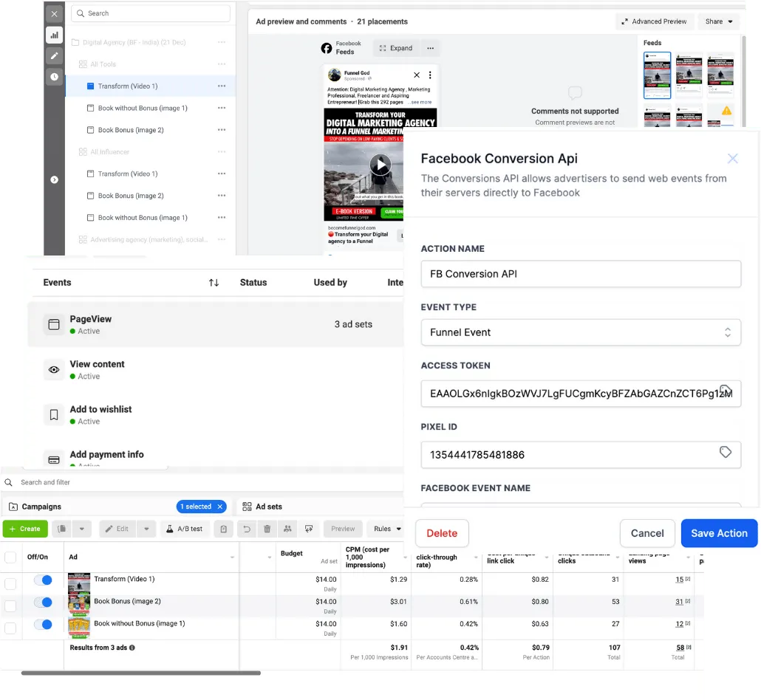
Task: Click the Add payment info card icon
Action: (x=54, y=459)
